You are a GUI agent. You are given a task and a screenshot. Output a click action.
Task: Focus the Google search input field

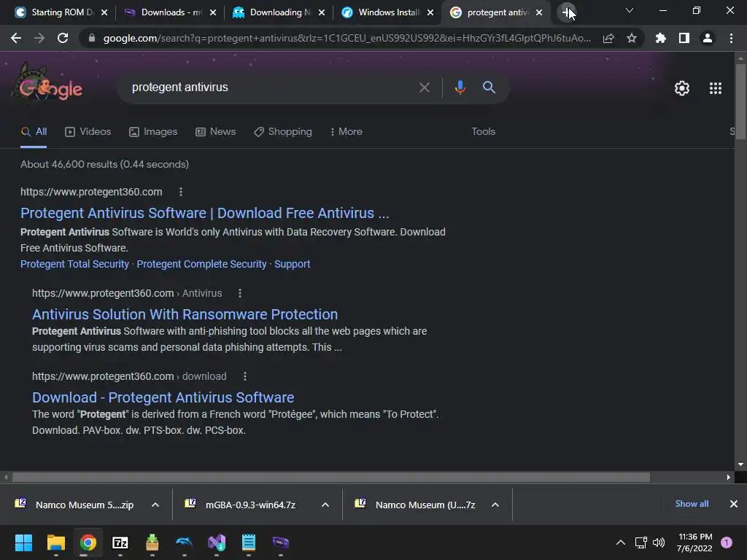click(x=271, y=87)
